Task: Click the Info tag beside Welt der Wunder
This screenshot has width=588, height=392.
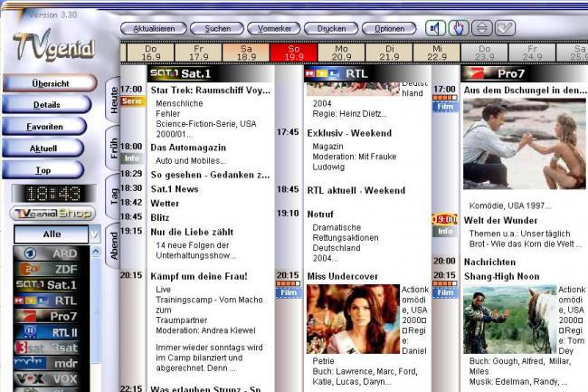Action: [x=445, y=231]
